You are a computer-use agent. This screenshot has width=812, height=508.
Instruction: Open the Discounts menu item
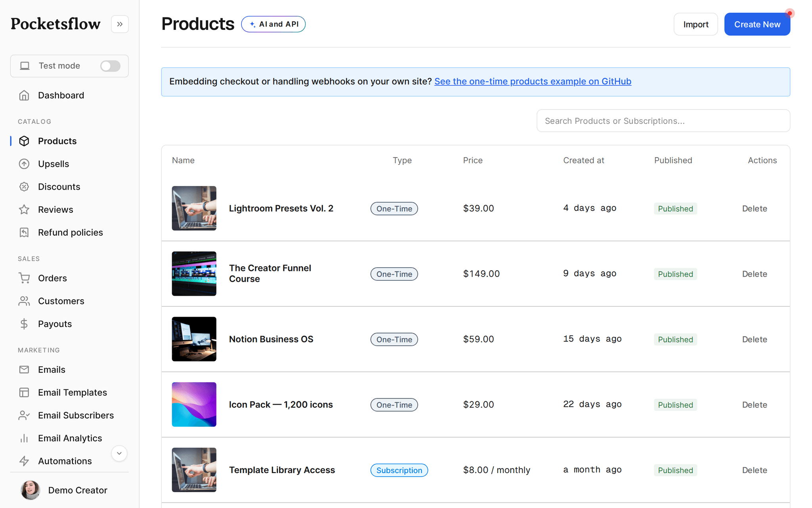(x=59, y=187)
